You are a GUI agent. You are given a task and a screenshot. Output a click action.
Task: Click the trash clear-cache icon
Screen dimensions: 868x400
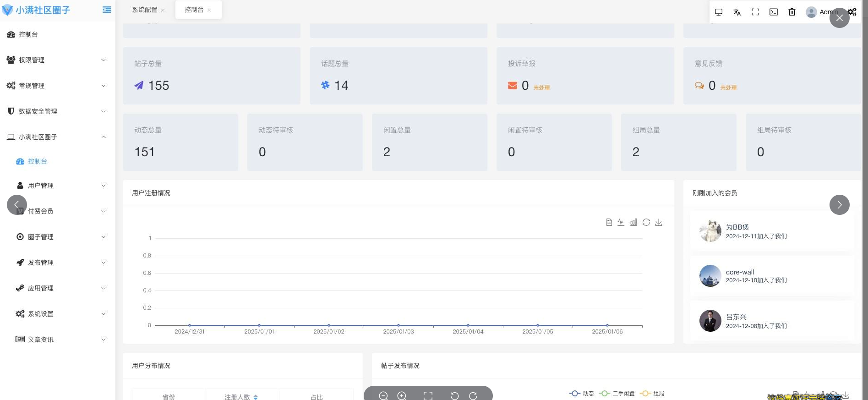(792, 12)
